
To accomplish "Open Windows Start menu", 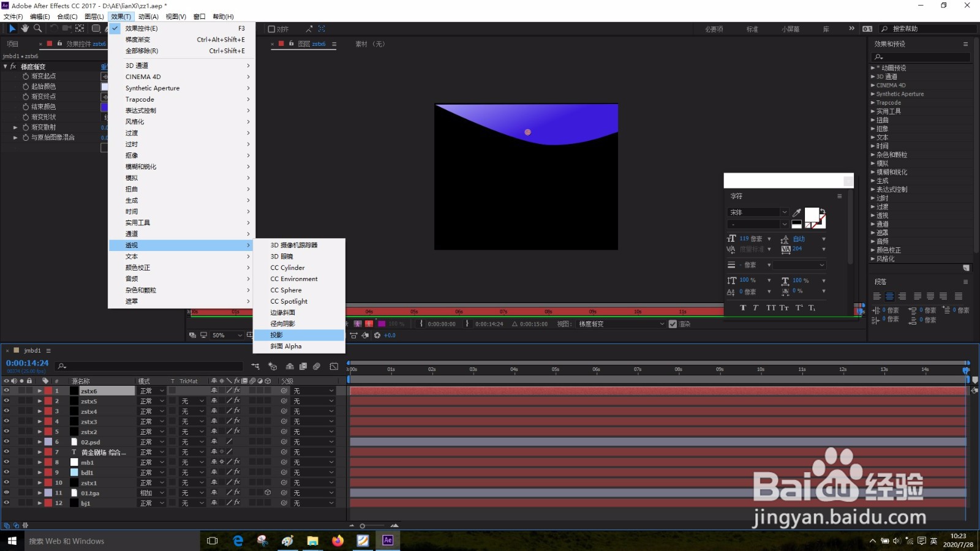I will click(x=12, y=541).
